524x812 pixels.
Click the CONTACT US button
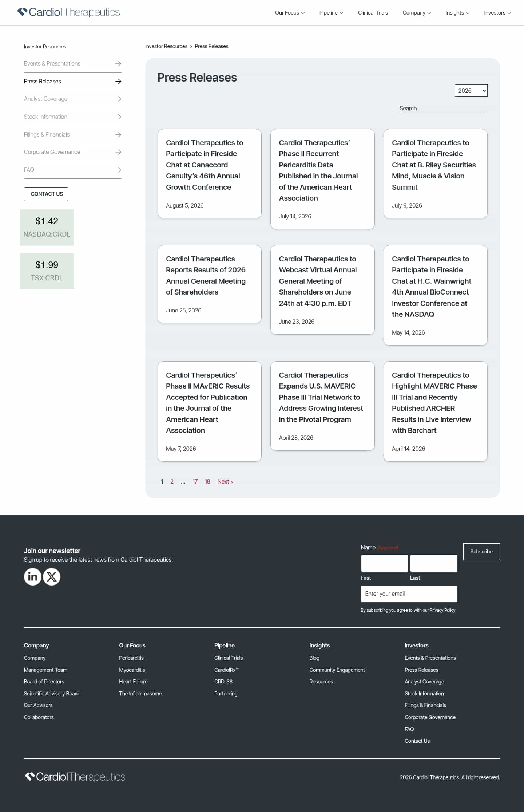tap(46, 194)
